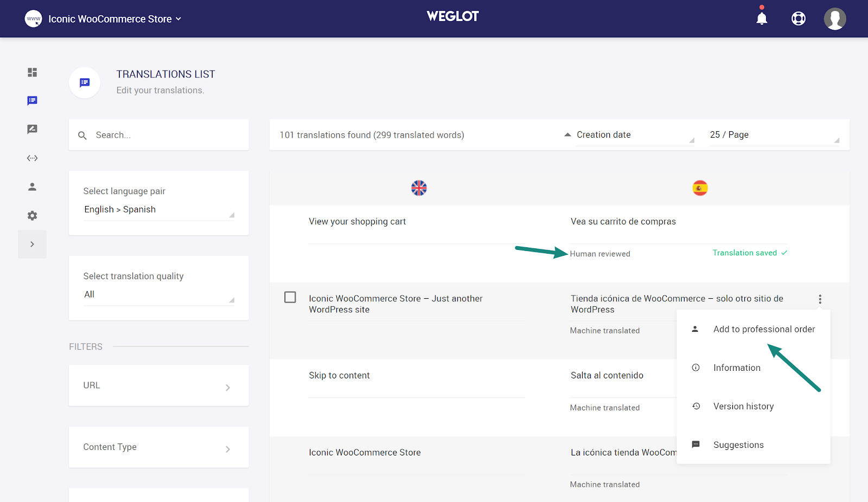Viewport: 868px width, 502px height.
Task: Select Suggestions from the menu
Action: pyautogui.click(x=754, y=445)
